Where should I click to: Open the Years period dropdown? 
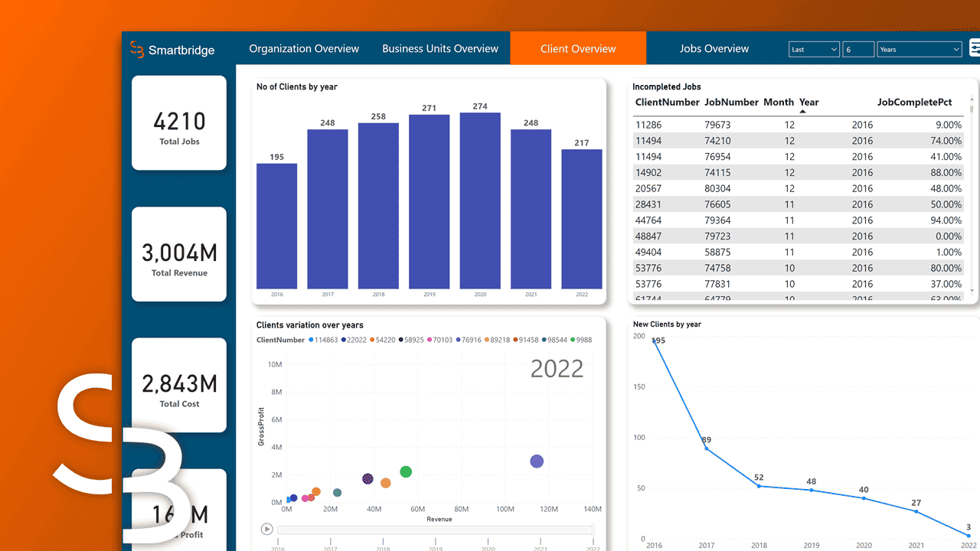(919, 49)
